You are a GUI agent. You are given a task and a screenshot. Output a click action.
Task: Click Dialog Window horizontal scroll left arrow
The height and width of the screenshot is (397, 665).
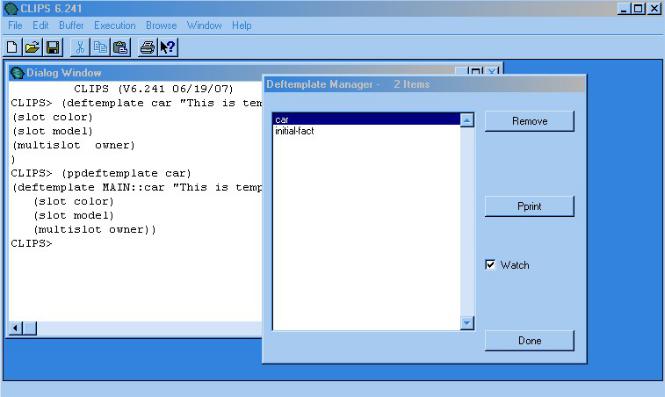coord(16,328)
